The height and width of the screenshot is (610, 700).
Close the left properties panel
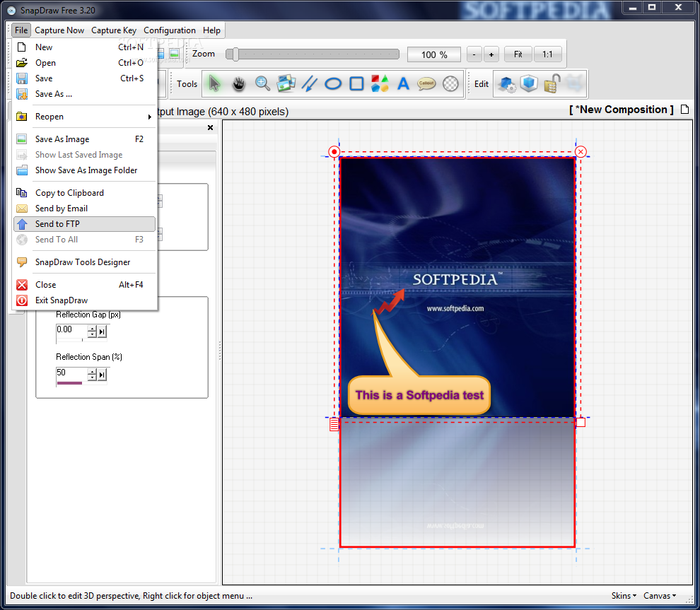point(210,128)
